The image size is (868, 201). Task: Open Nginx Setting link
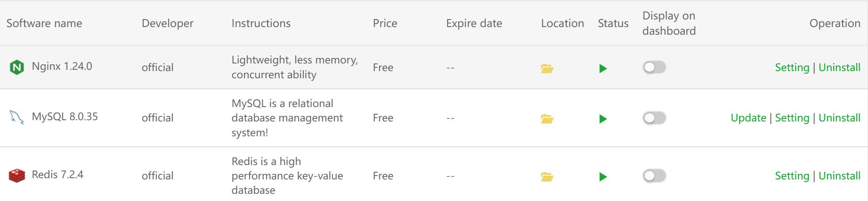pos(792,67)
